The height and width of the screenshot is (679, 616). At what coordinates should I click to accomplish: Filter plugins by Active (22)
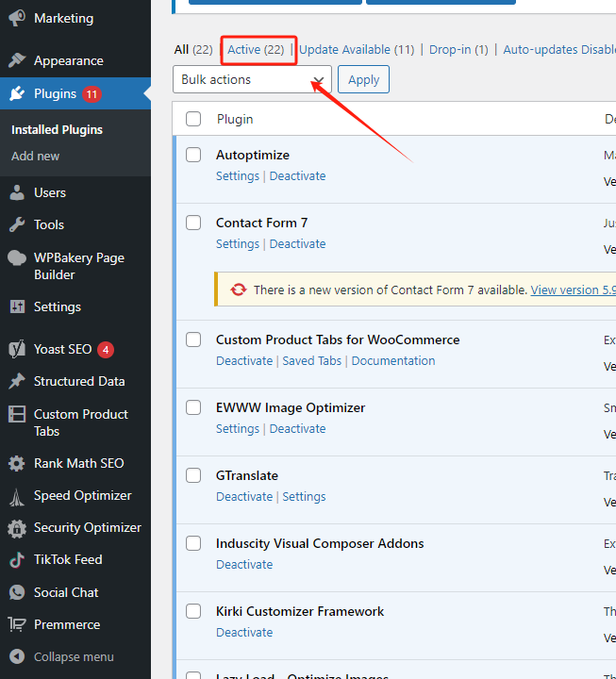pos(256,49)
